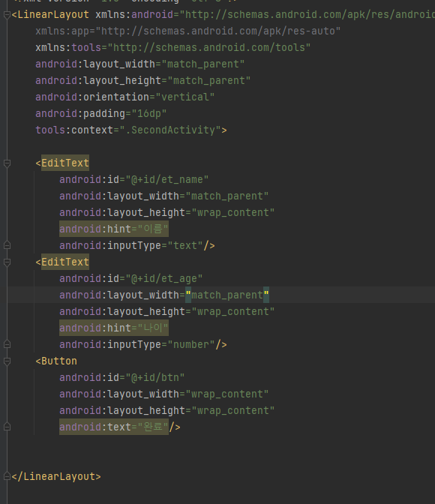The image size is (435, 504).
Task: Click fold end marker at inputType="number" line
Action: coord(7,344)
